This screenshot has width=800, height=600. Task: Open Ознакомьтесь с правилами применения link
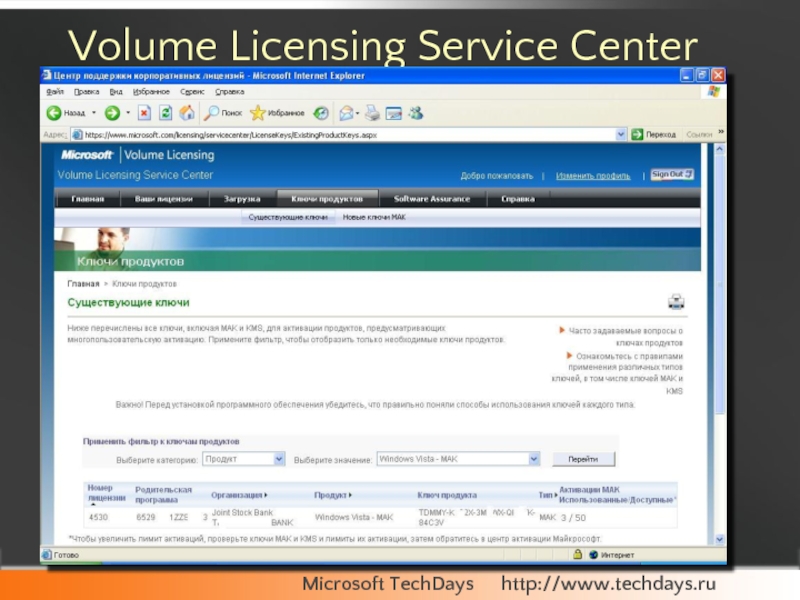point(618,373)
